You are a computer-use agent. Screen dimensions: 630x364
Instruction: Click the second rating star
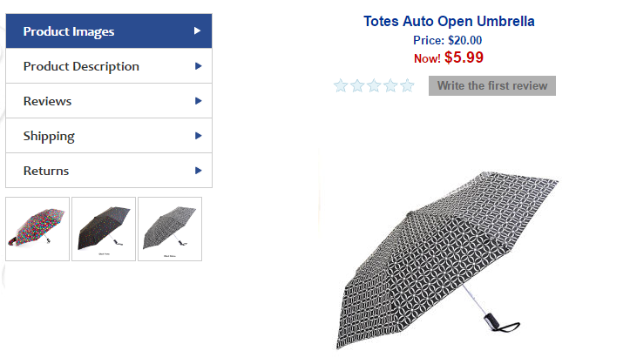coord(357,85)
